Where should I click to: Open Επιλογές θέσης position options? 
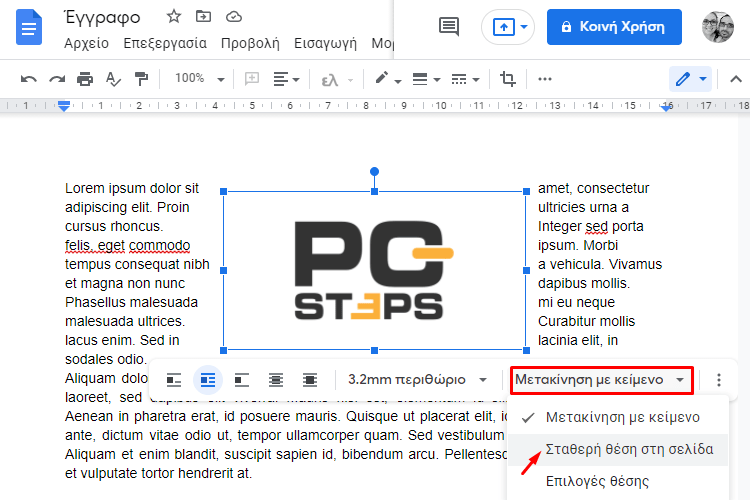tap(618, 481)
